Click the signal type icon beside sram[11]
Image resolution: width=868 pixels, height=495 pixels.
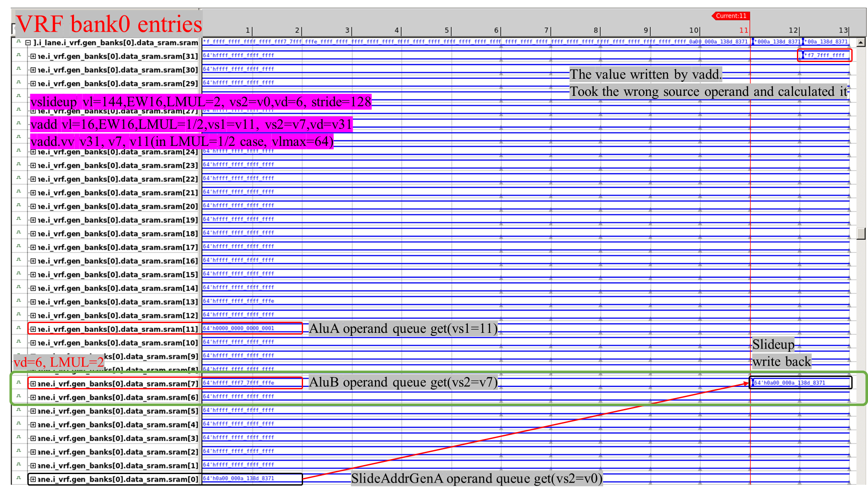point(18,328)
